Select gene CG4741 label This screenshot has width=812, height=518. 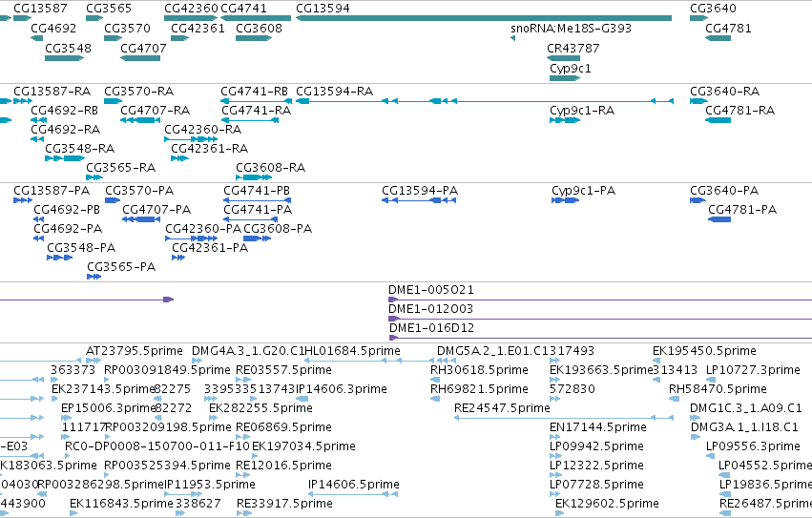click(243, 9)
